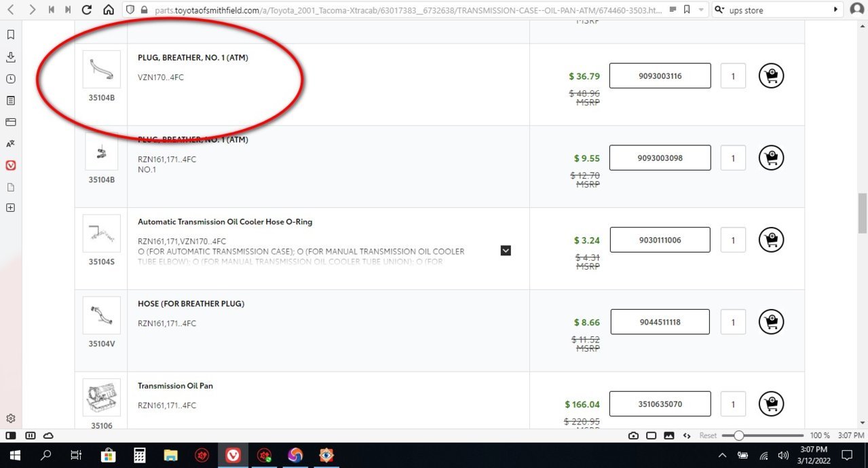Viewport: 868px width, 468px height.
Task: Open the breather plug hose thumbnail
Action: click(101, 315)
